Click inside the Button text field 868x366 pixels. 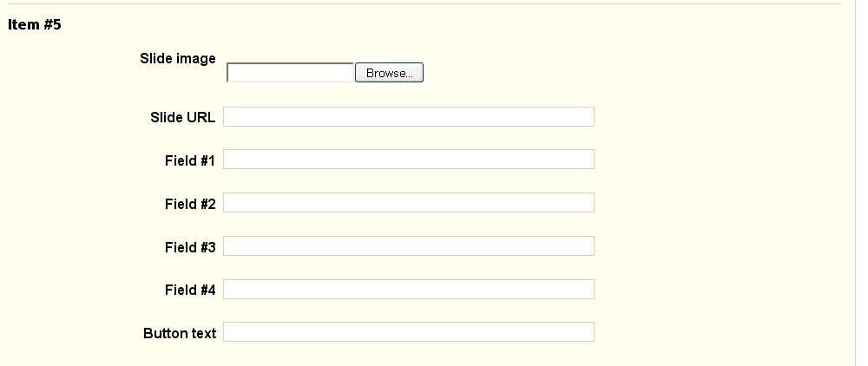tap(408, 332)
